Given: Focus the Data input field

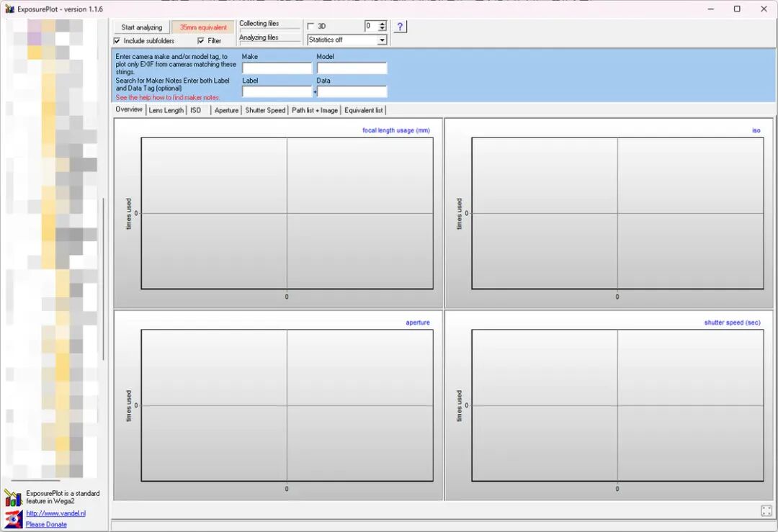Looking at the screenshot, I should [x=352, y=91].
